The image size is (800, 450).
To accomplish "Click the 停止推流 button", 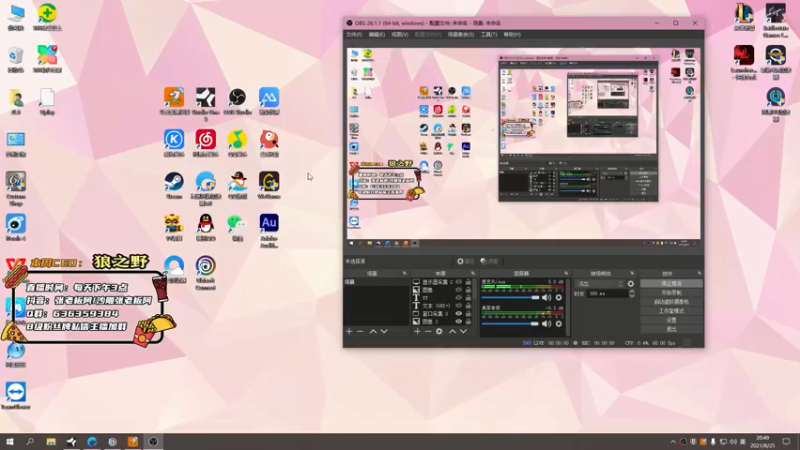I will pos(671,284).
